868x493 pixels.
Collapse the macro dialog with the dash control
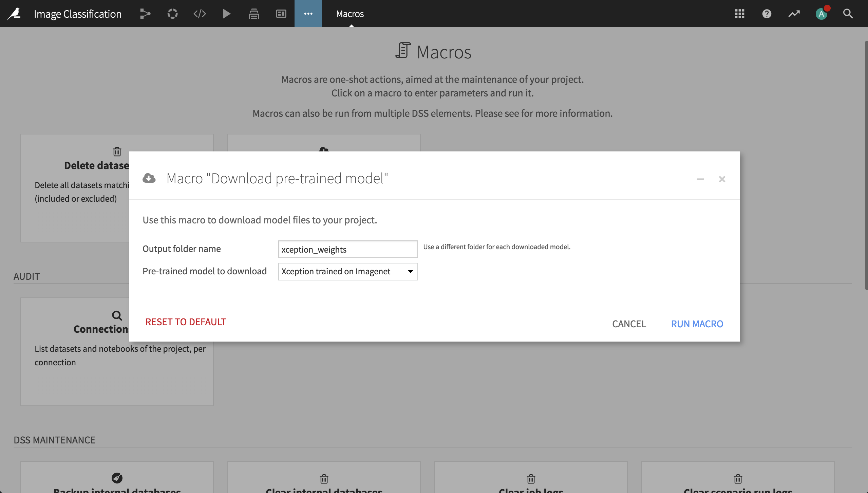[700, 179]
